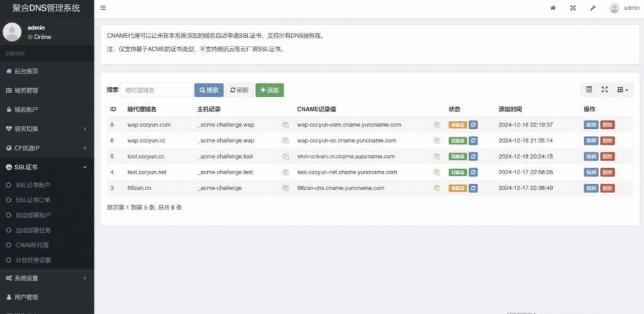The height and width of the screenshot is (314, 644).
Task: Refresh verification status for wap.cccyun.cc
Action: 473,140
